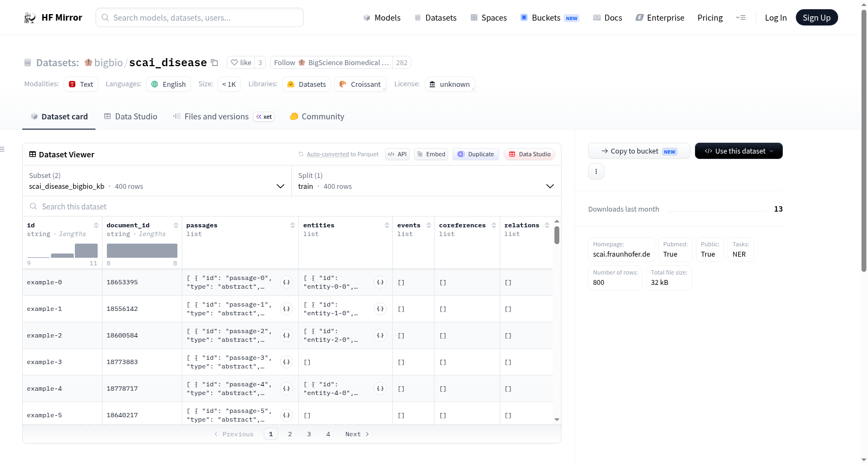Go to page 4 of results
Screen dimensions: 868x465
point(328,434)
